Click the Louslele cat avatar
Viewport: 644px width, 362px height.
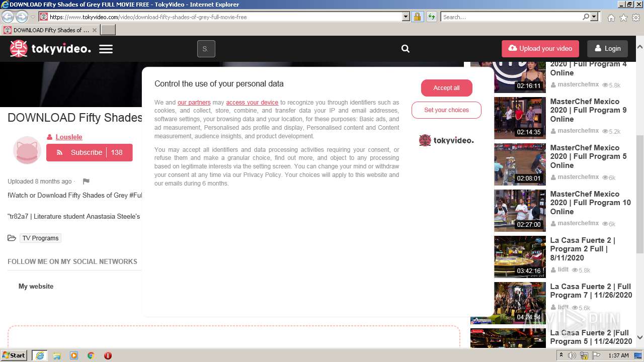[27, 150]
